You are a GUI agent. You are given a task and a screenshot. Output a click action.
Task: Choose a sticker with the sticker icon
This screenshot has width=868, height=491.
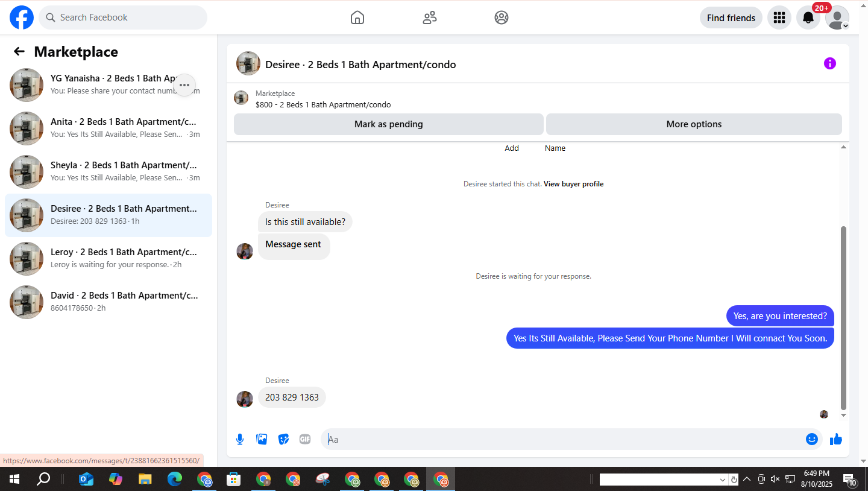(283, 439)
